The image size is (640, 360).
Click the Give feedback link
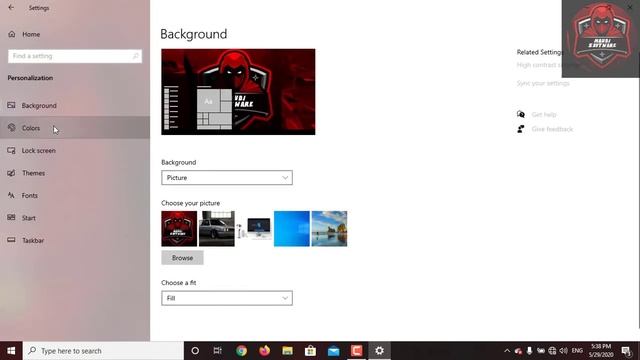pyautogui.click(x=552, y=129)
